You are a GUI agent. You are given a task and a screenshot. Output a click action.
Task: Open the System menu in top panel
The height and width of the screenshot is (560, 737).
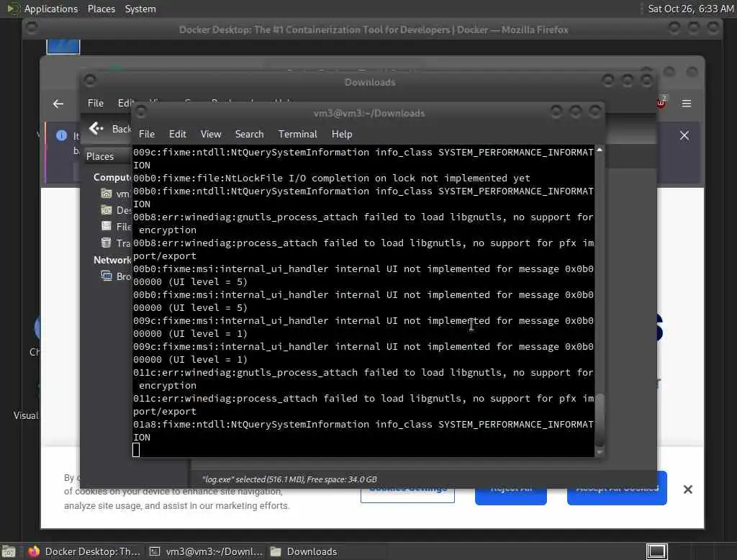[140, 9]
